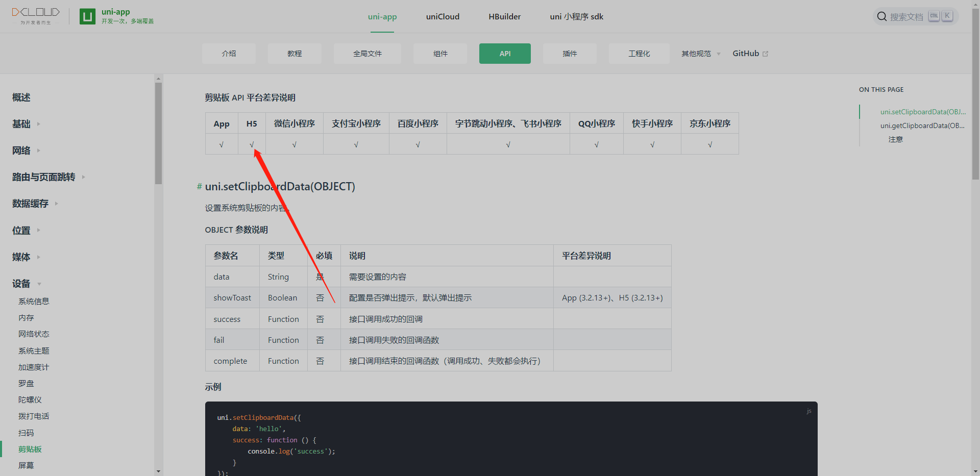
Task: Click inside the 搜索文档 search field
Action: click(906, 16)
